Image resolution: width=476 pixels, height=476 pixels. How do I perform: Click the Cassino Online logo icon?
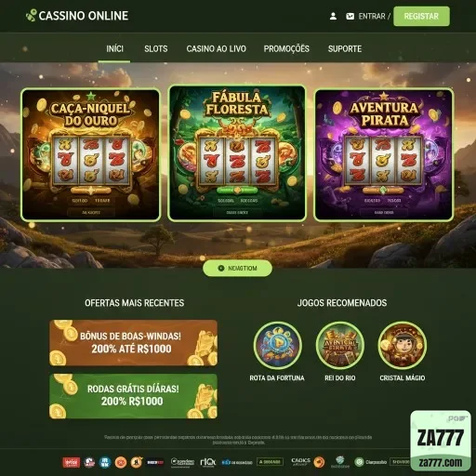pyautogui.click(x=31, y=15)
